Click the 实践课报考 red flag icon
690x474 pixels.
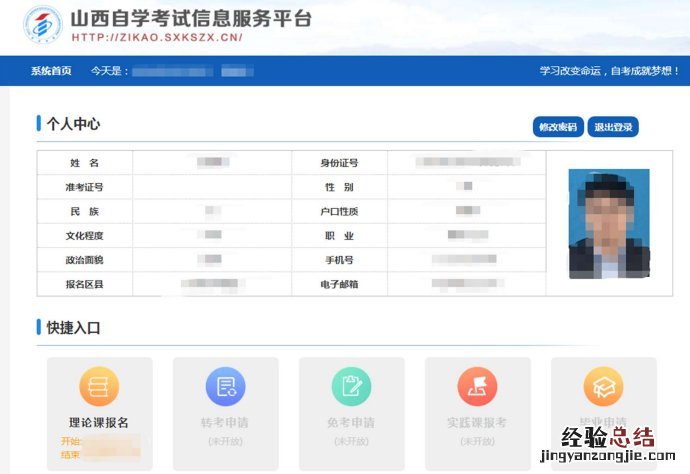(x=477, y=387)
